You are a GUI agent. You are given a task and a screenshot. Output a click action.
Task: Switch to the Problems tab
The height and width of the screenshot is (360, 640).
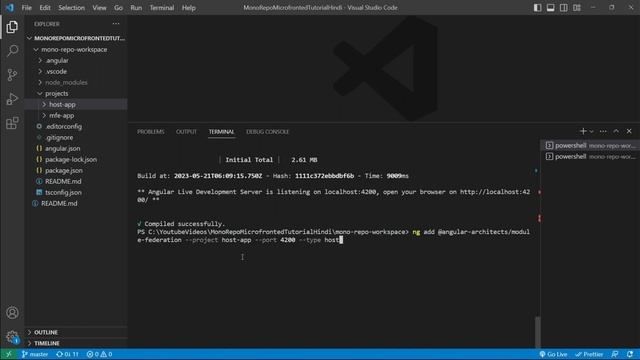tap(151, 131)
